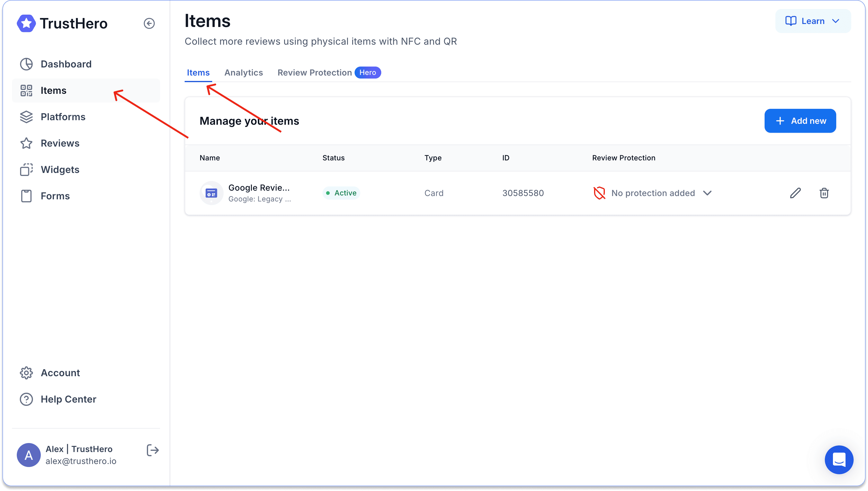Click the Google Review card item icon

click(211, 193)
